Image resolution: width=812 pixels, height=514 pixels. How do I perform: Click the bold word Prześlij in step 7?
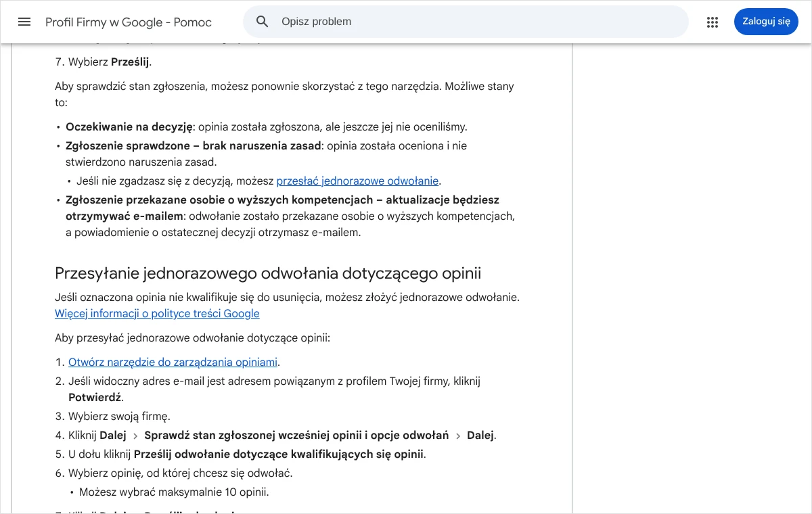(x=130, y=62)
